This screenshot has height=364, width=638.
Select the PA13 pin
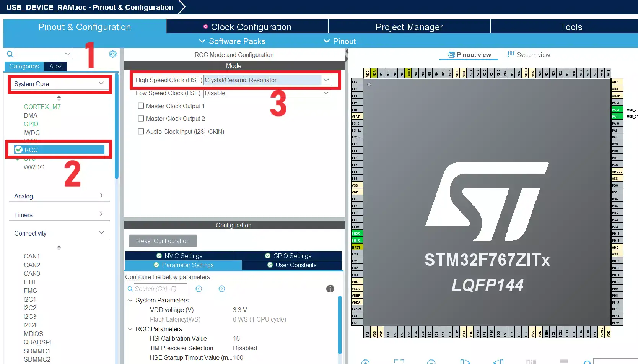tap(617, 103)
